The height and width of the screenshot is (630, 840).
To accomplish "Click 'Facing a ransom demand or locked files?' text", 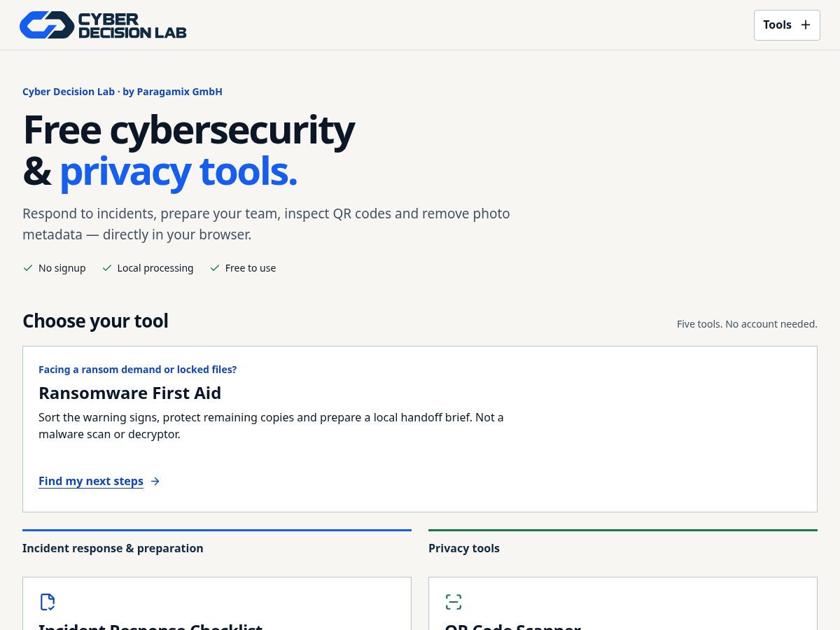I will [138, 370].
